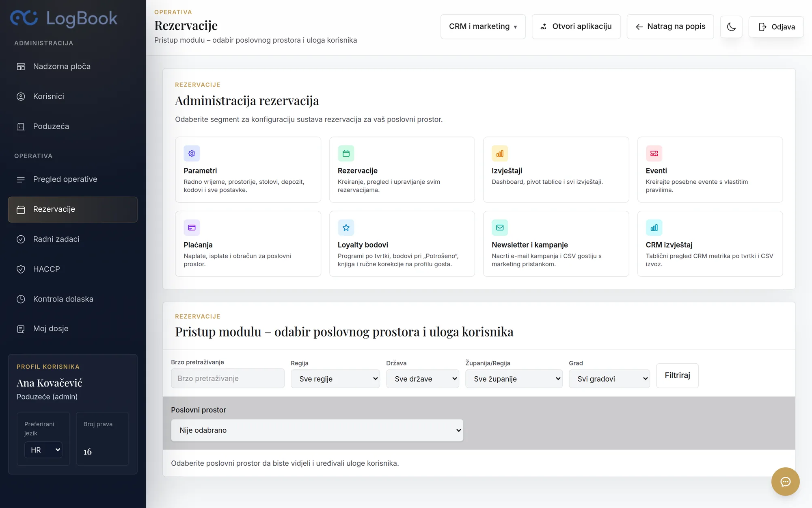
Task: Open the Poslovni prostor Nije odabrano dropdown
Action: coord(317,430)
